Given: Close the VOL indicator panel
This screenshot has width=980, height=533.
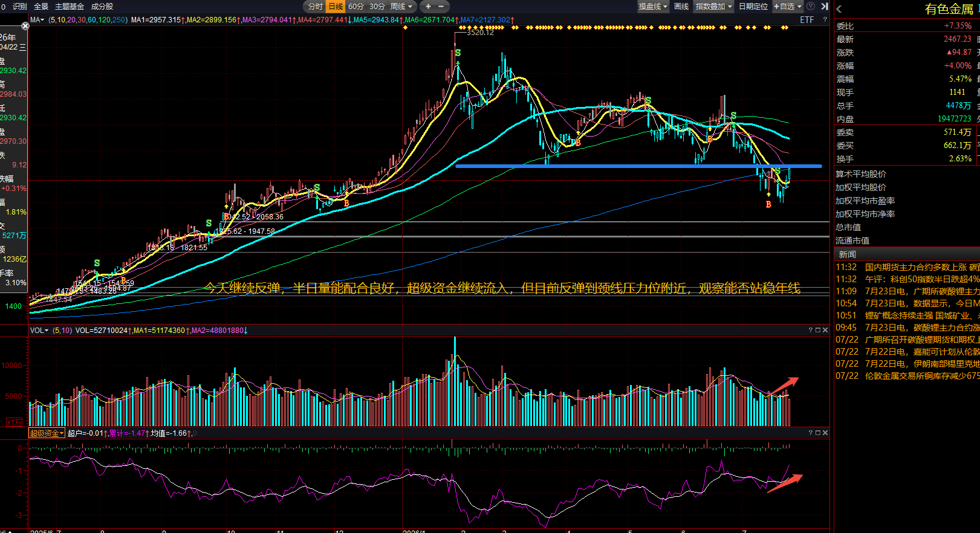Looking at the screenshot, I should [x=825, y=330].
